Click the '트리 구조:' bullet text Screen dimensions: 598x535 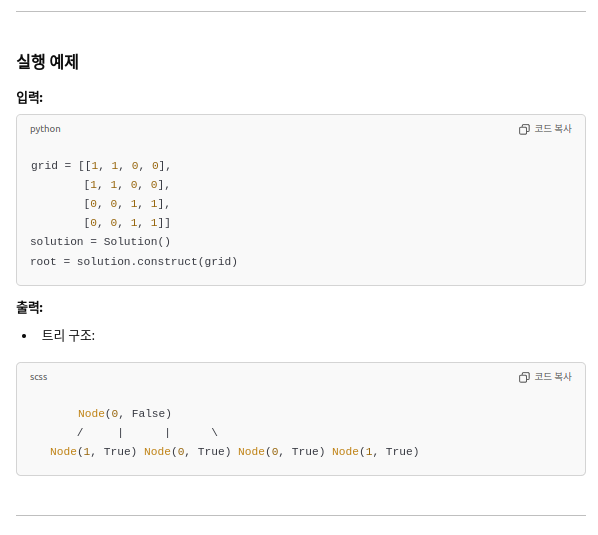68,336
